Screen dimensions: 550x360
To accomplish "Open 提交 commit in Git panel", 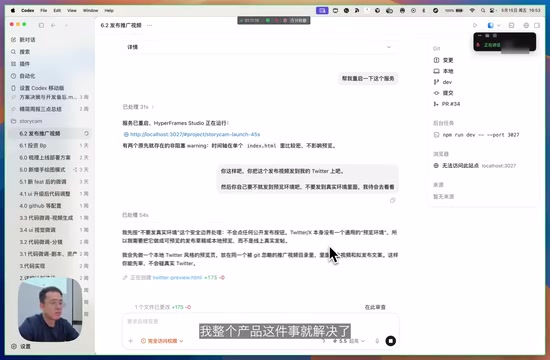I will [x=443, y=93].
